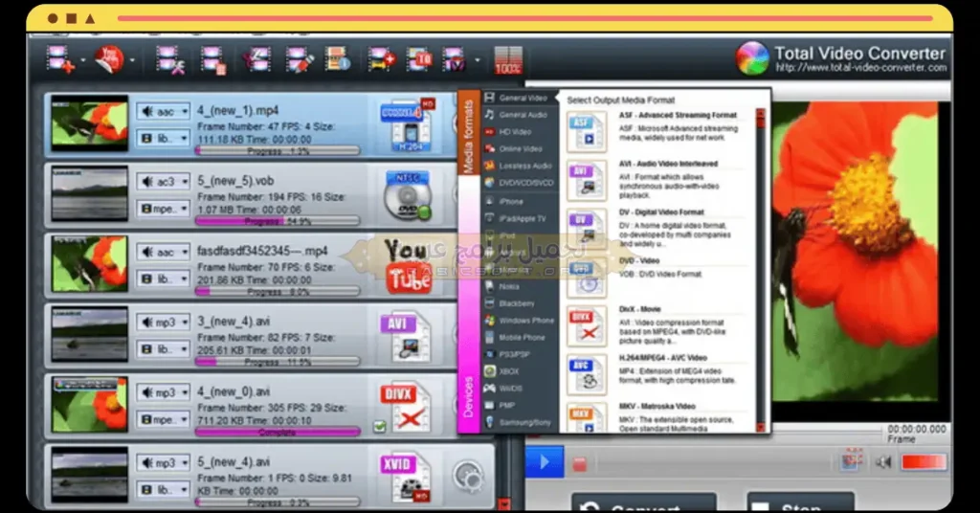
Task: Switch to the Media formats vertical tab
Action: pos(468,134)
